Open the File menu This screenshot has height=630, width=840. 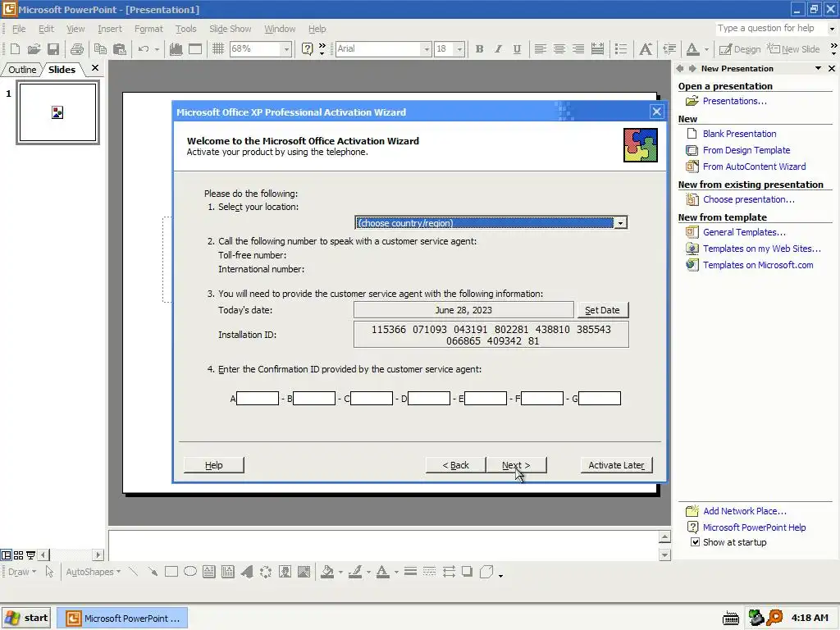19,29
